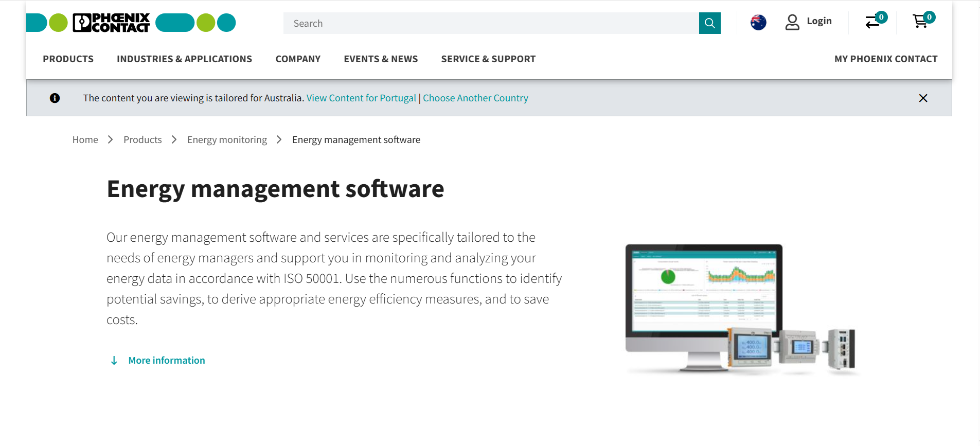The image size is (980, 446).
Task: Click the Phoenix Contact logo
Action: tap(131, 23)
